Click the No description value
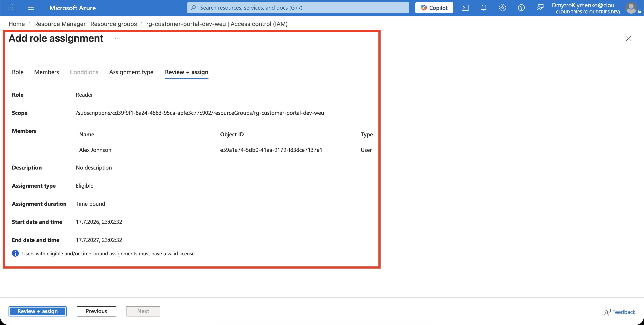This screenshot has height=325, width=644. 94,167
